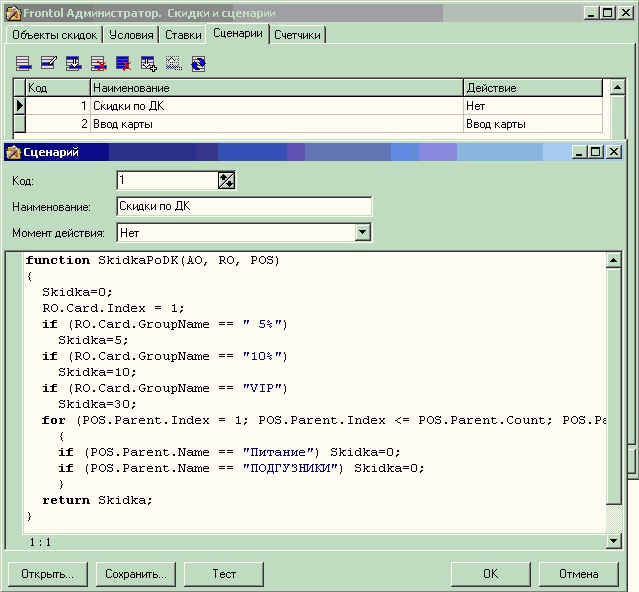The height and width of the screenshot is (592, 639).
Task: Cancel editing with Отмена button
Action: point(579,574)
